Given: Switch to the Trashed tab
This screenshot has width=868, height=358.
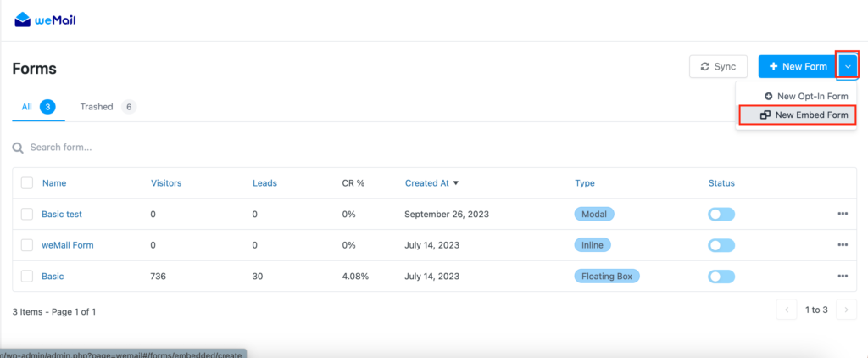Looking at the screenshot, I should [x=108, y=107].
